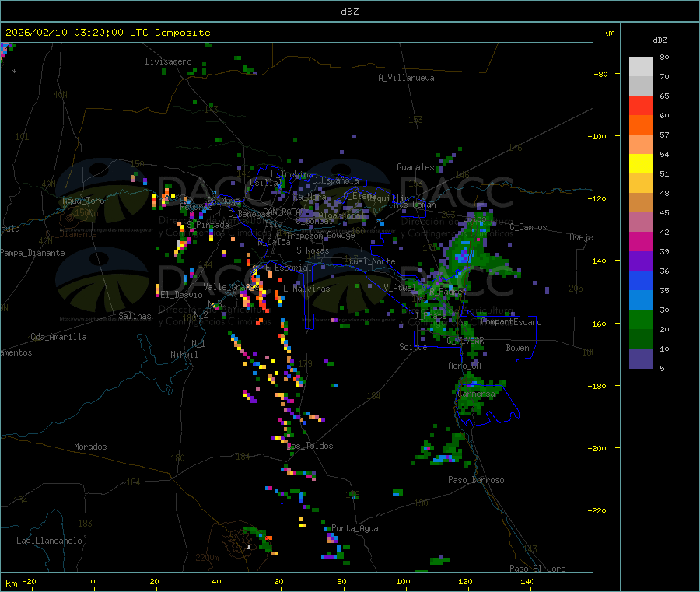Click the S_Pintada location label
700x592 pixels.
[208, 225]
